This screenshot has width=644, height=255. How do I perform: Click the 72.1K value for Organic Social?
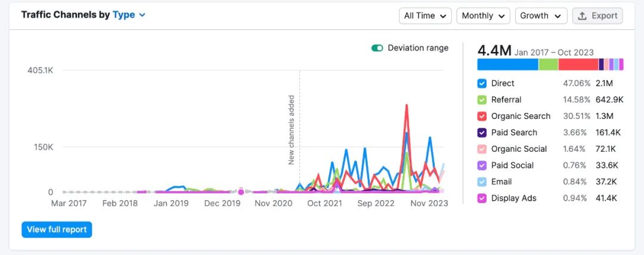pos(606,149)
